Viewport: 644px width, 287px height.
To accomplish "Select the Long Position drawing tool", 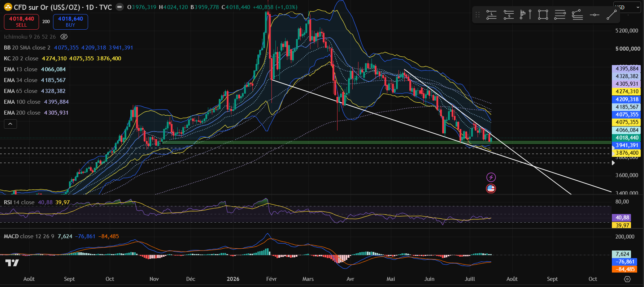I will click(491, 15).
